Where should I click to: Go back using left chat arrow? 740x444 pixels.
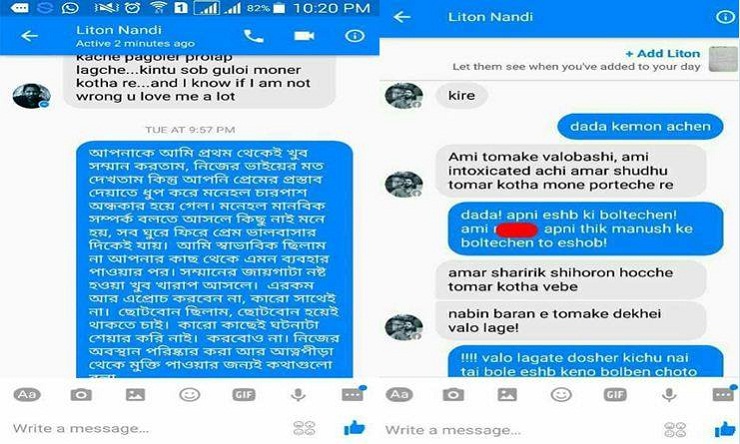pyautogui.click(x=29, y=36)
